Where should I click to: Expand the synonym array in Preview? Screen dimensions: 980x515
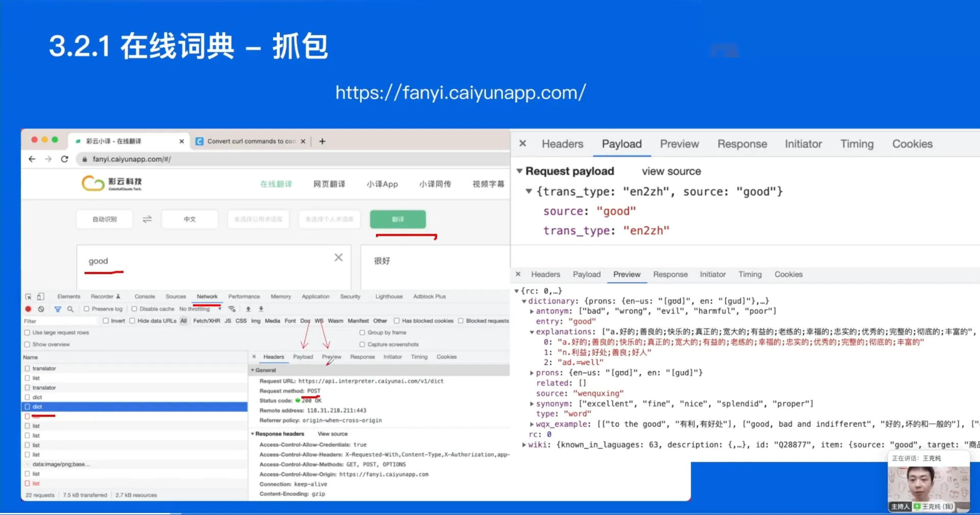[532, 404]
